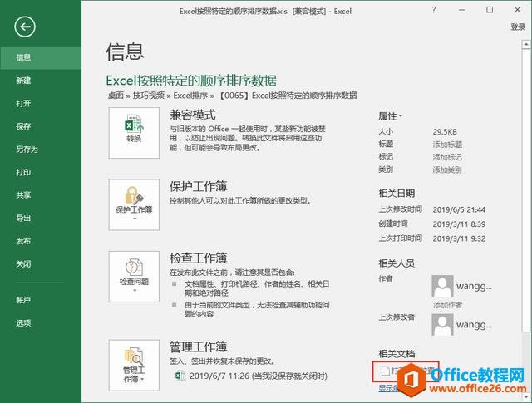Viewport: 532px width, 403px height.
Task: Open the 管理工作簿 dropdown button
Action: (x=134, y=365)
